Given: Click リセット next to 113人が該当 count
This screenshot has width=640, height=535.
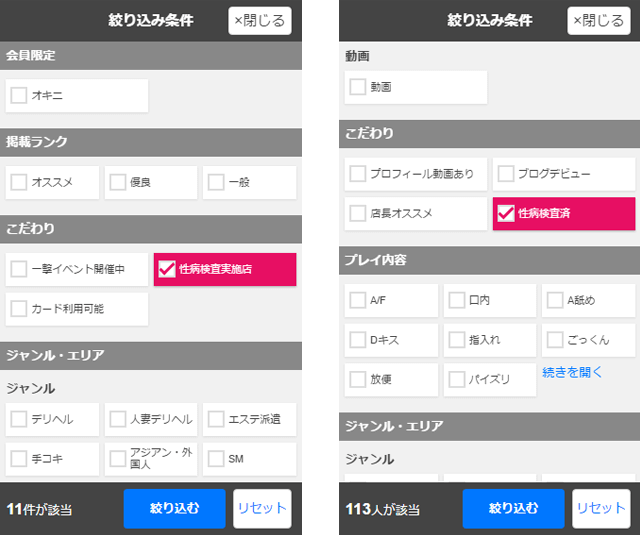Looking at the screenshot, I should pyautogui.click(x=601, y=508).
